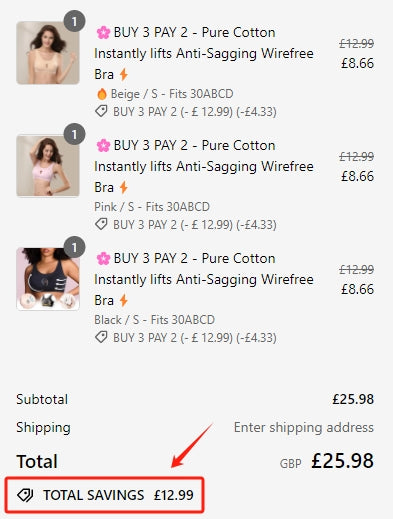
Task: Click discount tag icon under Pink variant
Action: (x=101, y=224)
